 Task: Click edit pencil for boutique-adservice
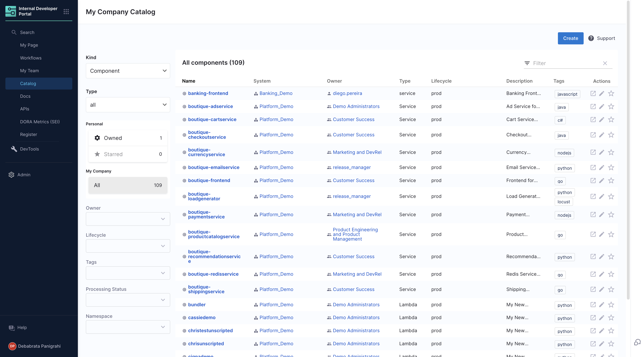point(602,107)
